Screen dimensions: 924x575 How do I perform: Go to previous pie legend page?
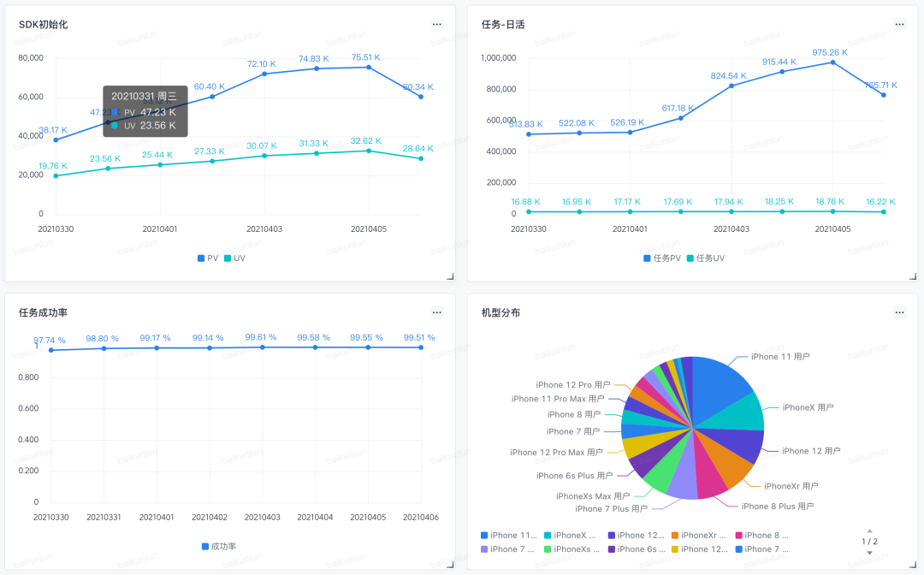coord(870,531)
